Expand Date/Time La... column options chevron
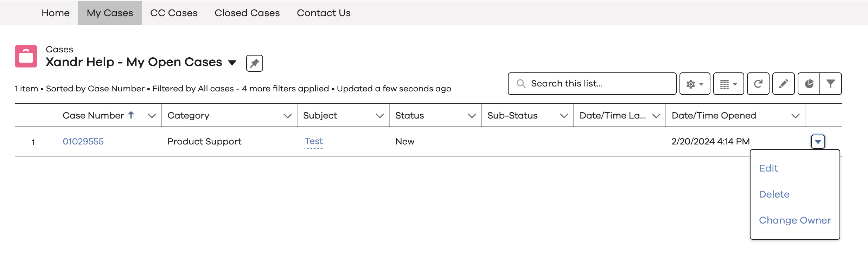This screenshot has height=258, width=868. [656, 116]
